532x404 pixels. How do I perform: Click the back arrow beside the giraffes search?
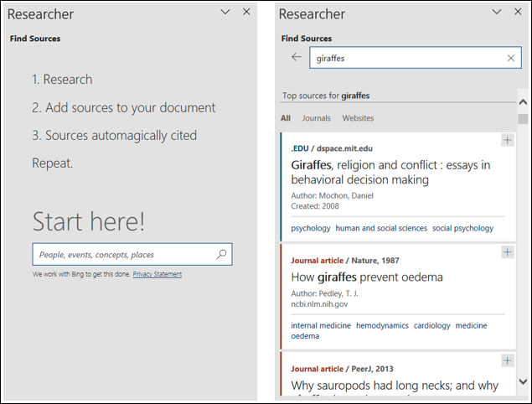point(297,57)
